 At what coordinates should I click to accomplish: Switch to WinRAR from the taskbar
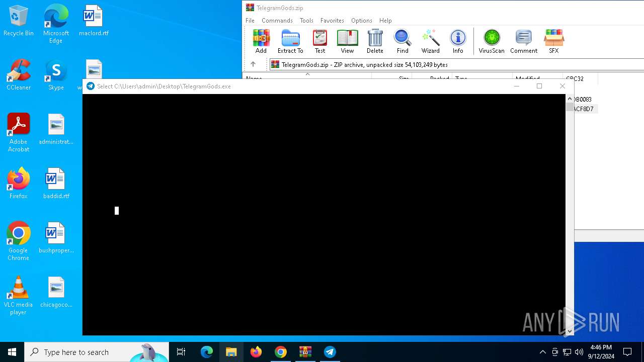tap(305, 352)
